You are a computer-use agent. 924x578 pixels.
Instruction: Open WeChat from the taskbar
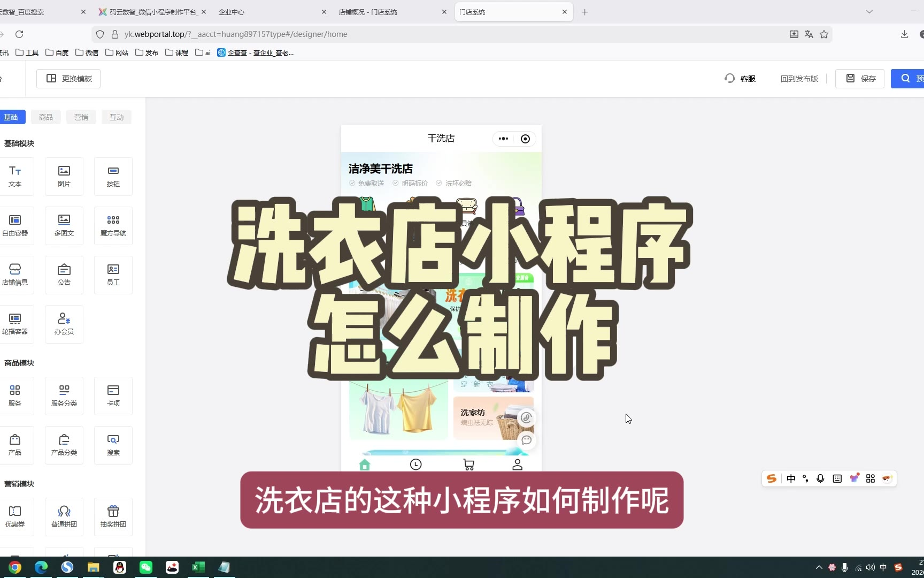pos(146,567)
